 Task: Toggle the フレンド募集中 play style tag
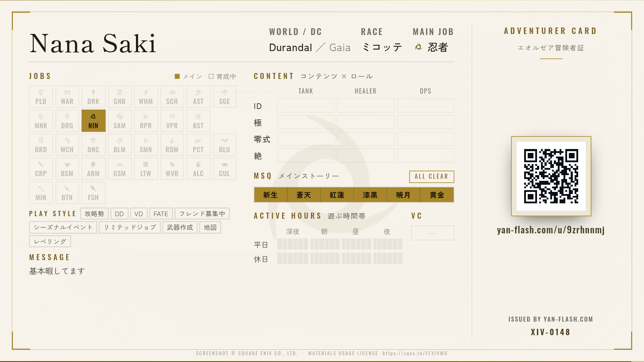[x=202, y=214]
